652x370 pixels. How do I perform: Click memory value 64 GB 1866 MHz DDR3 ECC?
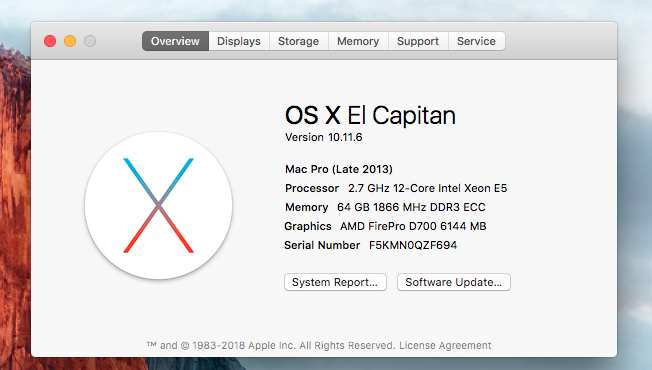pyautogui.click(x=411, y=207)
